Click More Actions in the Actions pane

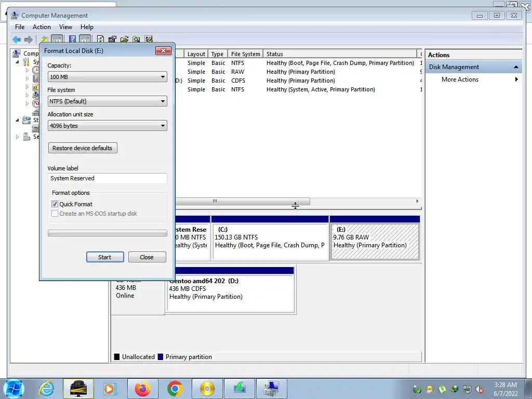pos(460,79)
